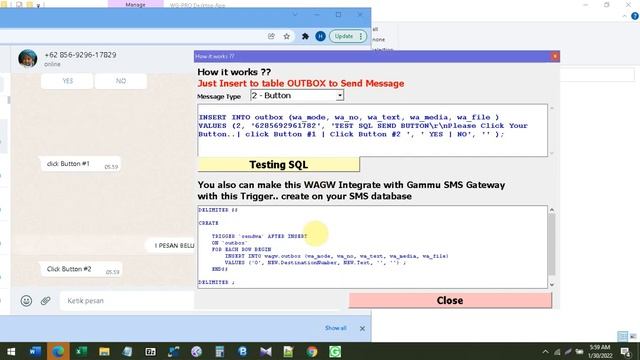This screenshot has width=640, height=360.
Task: Open Microsoft Edge from the taskbar
Action: coord(58,351)
